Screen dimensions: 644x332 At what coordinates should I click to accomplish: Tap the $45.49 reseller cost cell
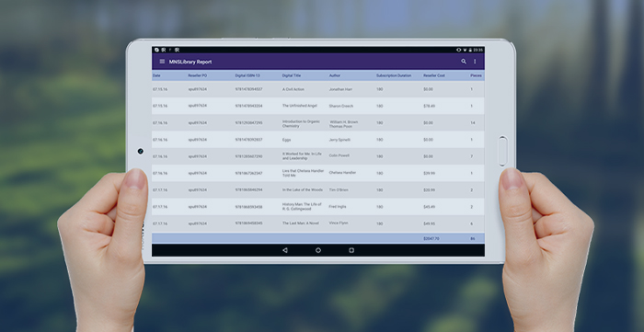coord(430,207)
